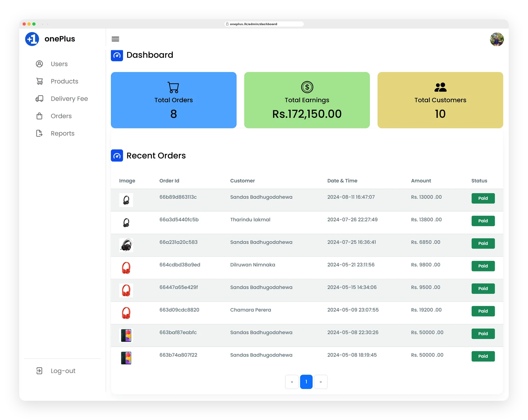This screenshot has width=528, height=420.
Task: Click the Dashboard gauge icon beside heading
Action: tap(117, 55)
